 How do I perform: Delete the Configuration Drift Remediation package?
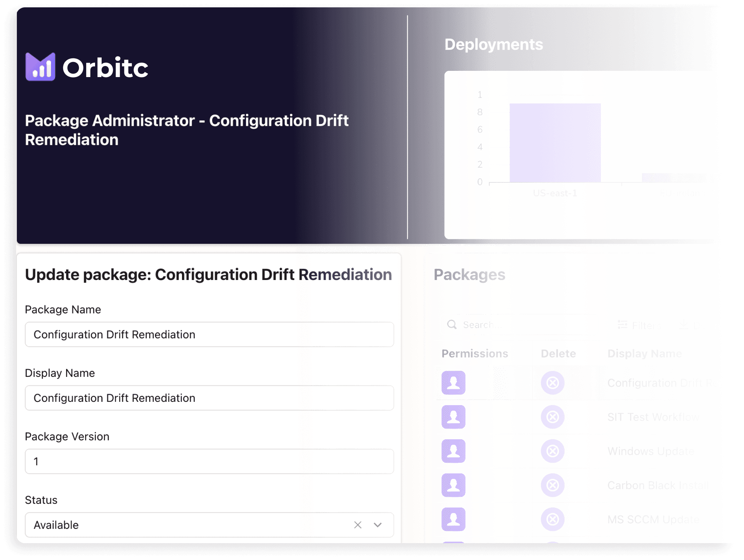[552, 383]
